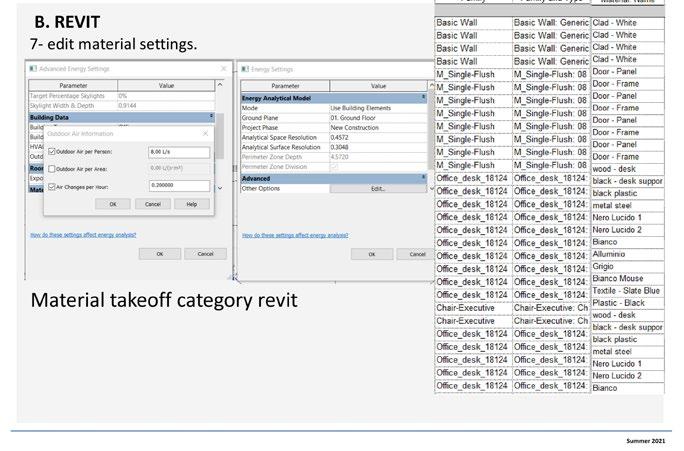Click the Parameter column header in Energy Settings
This screenshot has width=684, height=451.
point(285,86)
